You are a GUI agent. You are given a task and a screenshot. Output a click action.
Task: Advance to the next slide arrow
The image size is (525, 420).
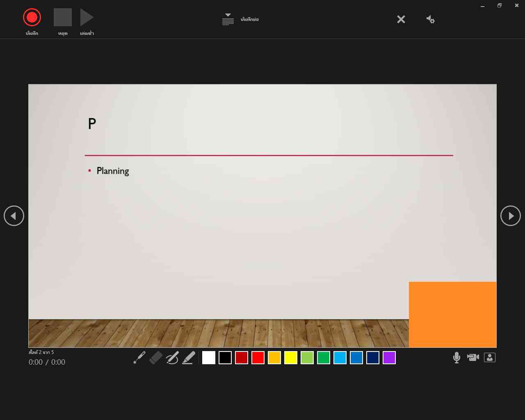pos(511,216)
